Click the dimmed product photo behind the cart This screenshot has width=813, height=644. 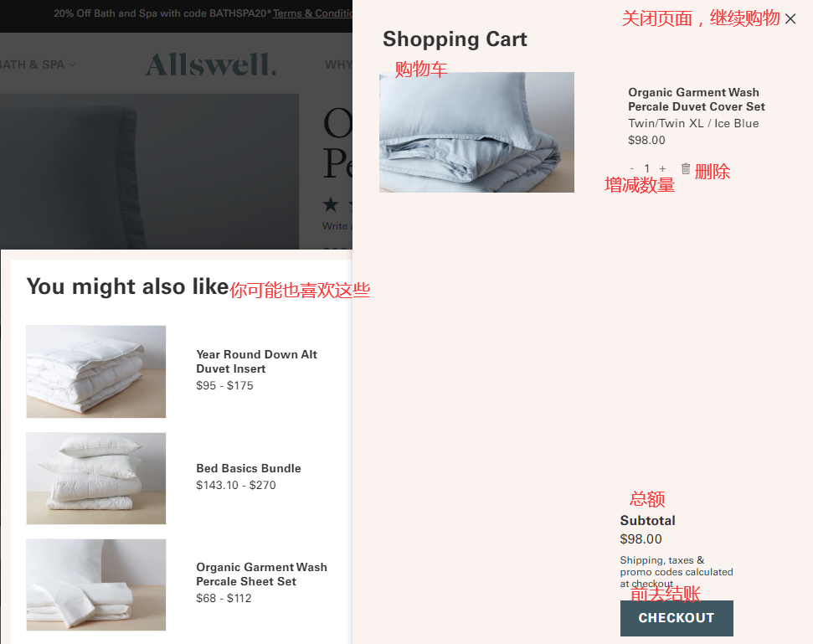coord(149,171)
